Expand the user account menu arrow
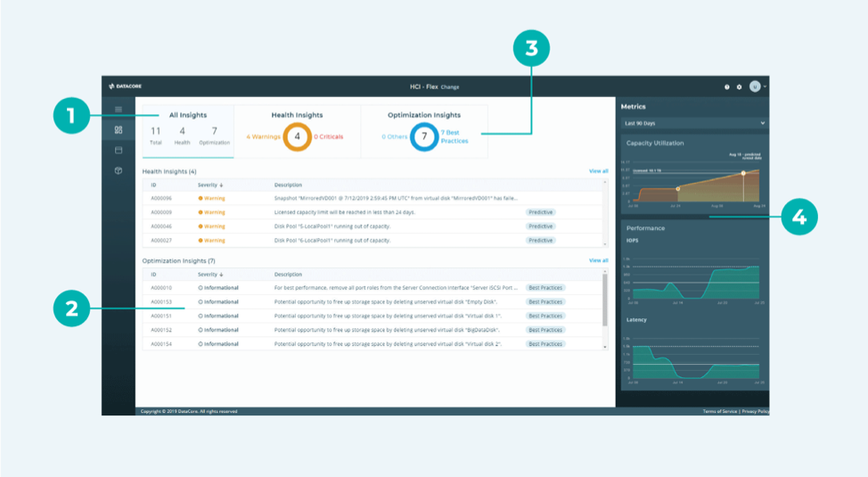 point(765,87)
